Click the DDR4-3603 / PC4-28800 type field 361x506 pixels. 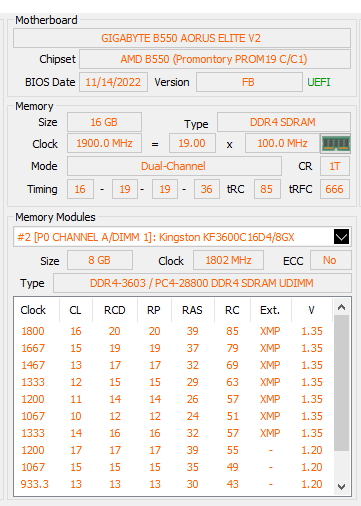tap(202, 283)
